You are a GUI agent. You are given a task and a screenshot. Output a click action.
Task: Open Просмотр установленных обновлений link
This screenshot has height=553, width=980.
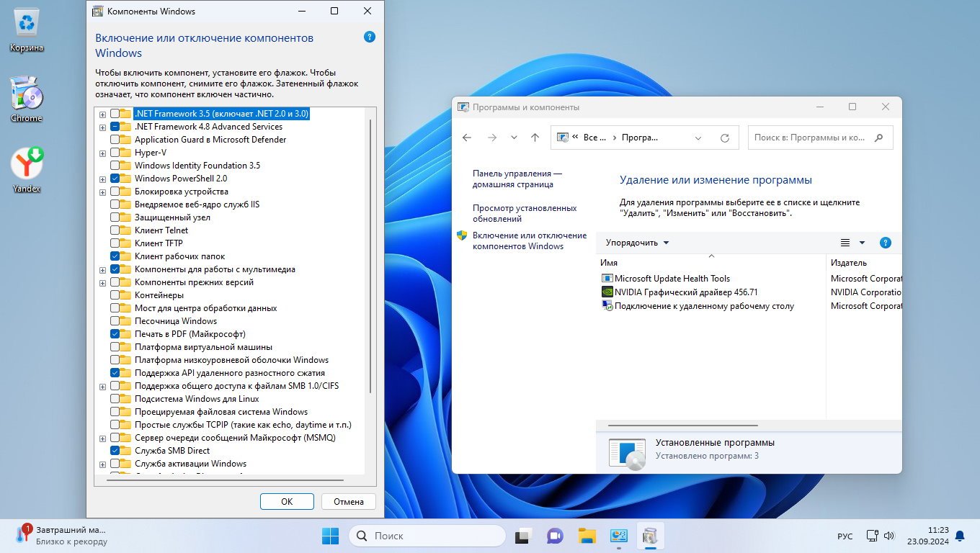tap(525, 213)
